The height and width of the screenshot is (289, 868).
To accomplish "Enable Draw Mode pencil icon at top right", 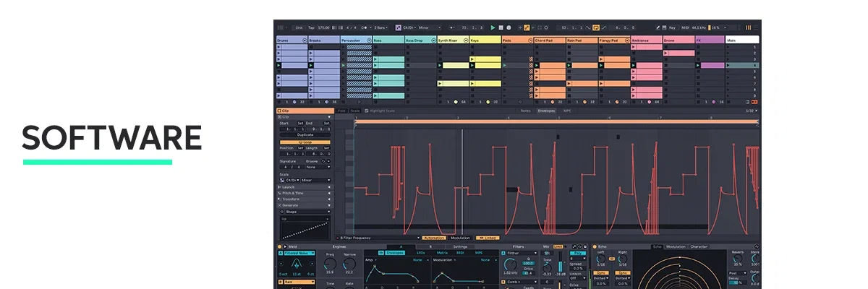I will point(658,27).
